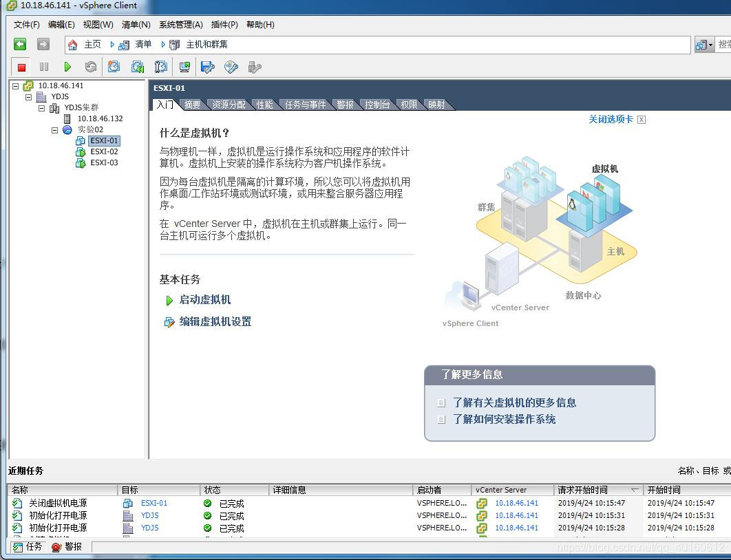
Task: Click the 编辑虚拟机设置 link
Action: click(215, 321)
